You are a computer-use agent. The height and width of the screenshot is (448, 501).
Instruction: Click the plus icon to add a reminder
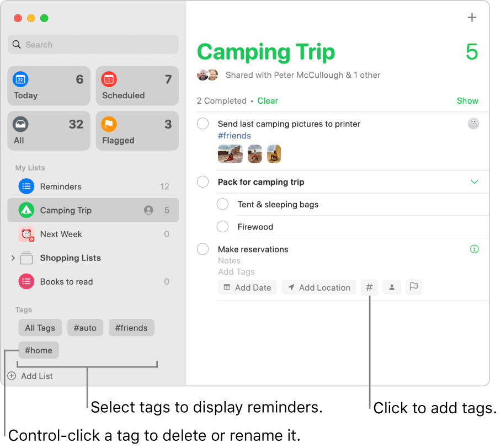[472, 17]
